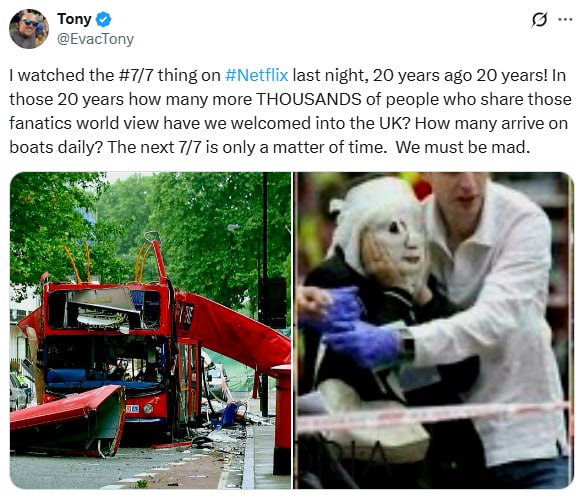
Task: Open the three-dot more options menu
Action: [565, 19]
